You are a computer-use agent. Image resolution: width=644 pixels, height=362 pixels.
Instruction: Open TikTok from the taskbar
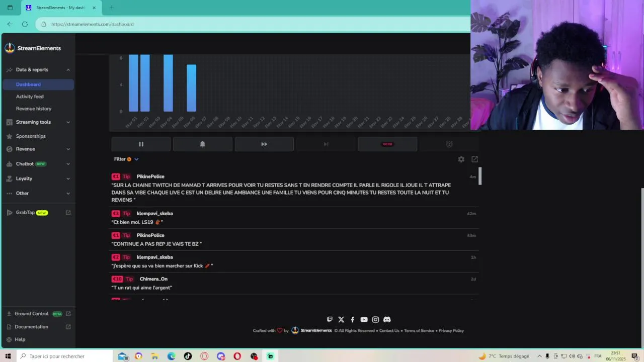tap(188, 356)
